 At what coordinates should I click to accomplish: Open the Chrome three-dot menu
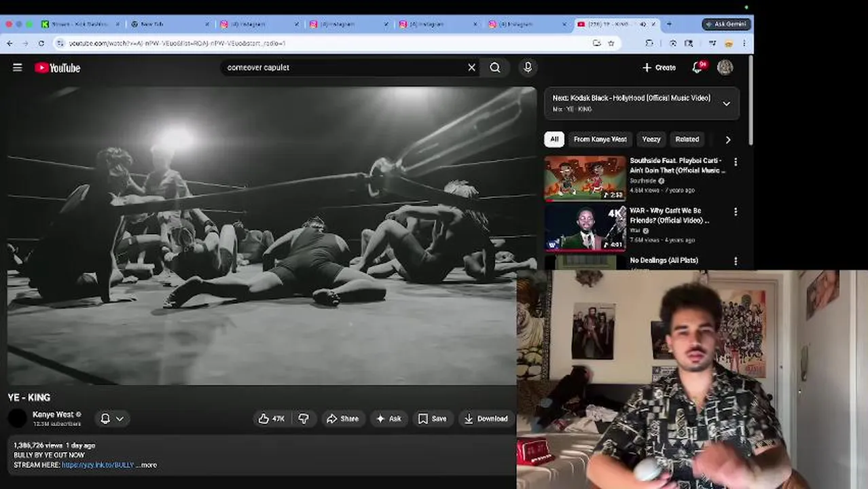tap(744, 43)
